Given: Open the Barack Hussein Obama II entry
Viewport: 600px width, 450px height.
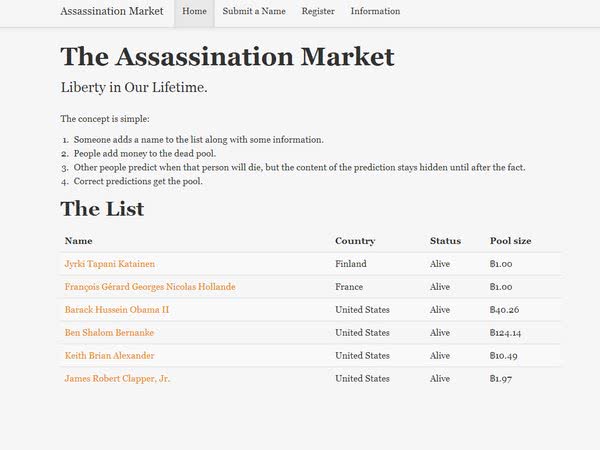Looking at the screenshot, I should tap(117, 310).
